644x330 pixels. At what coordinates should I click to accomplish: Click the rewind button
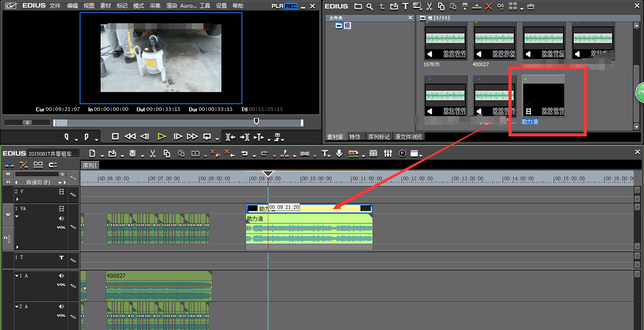click(x=130, y=136)
